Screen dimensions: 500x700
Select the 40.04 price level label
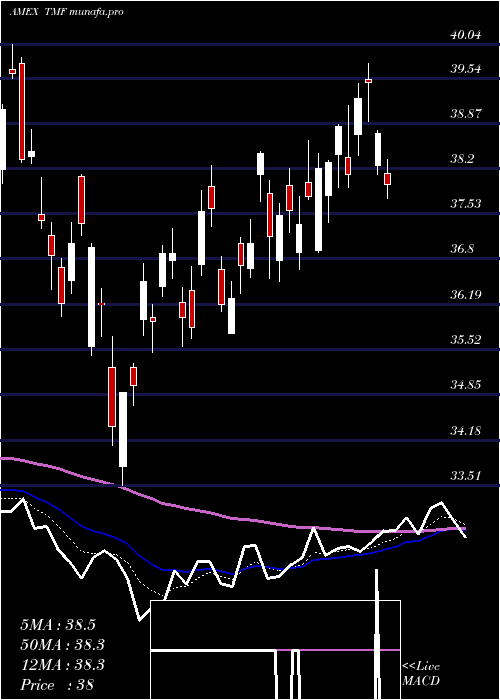pyautogui.click(x=466, y=35)
